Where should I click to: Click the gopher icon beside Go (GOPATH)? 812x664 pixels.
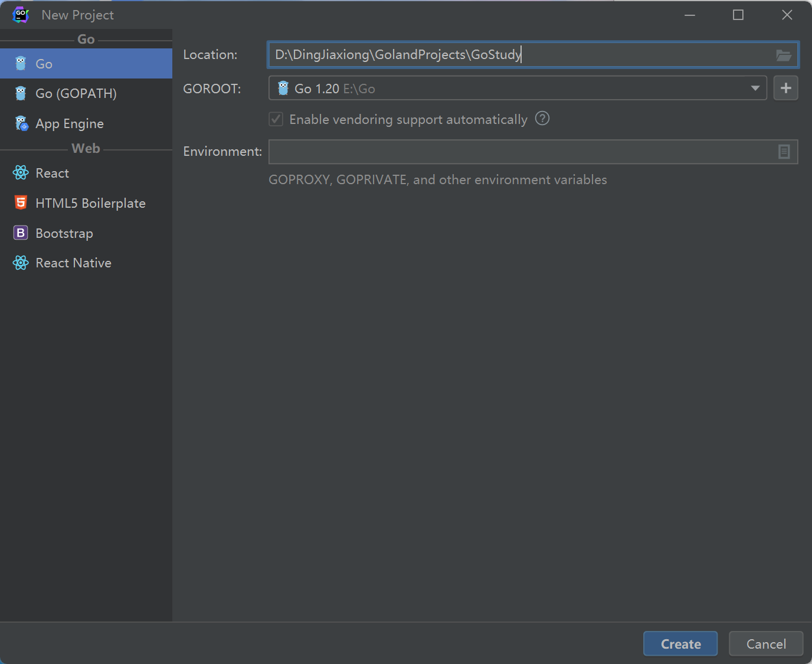(x=21, y=93)
